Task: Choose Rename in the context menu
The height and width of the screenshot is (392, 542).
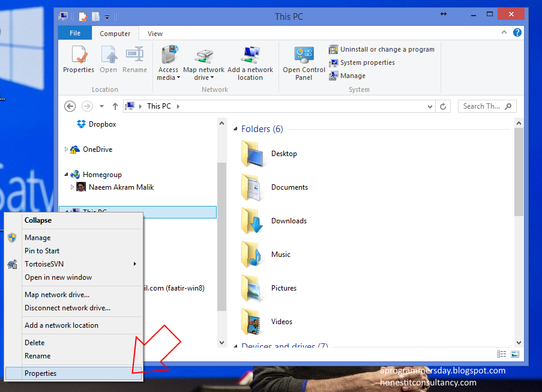Action: click(74, 356)
